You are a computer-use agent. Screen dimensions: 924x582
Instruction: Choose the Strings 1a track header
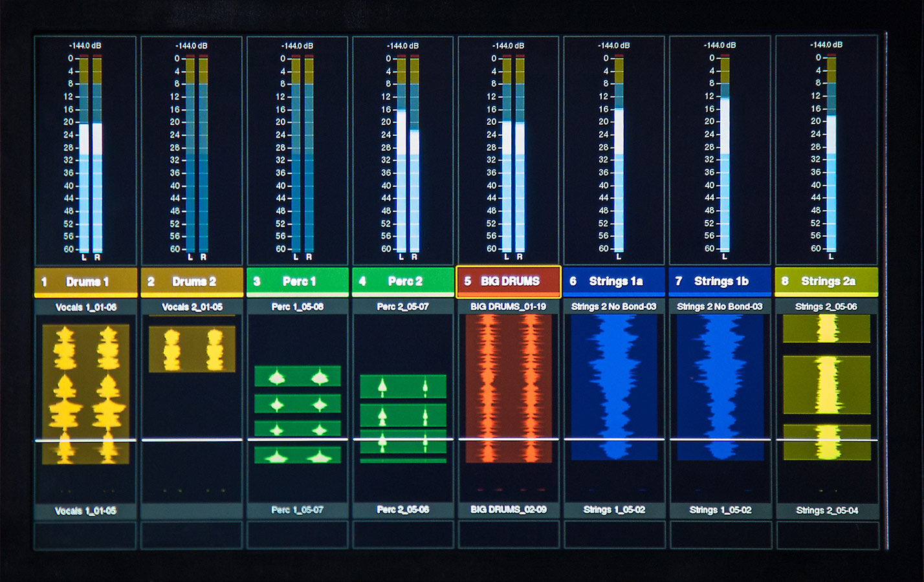614,282
